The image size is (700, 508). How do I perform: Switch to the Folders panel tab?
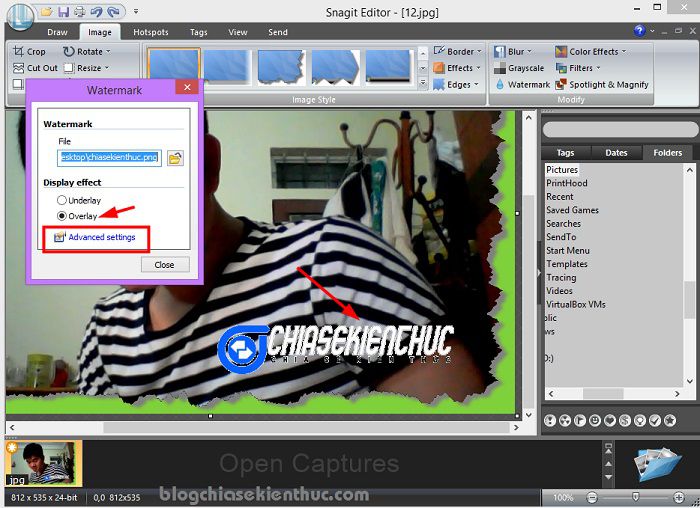coord(668,153)
